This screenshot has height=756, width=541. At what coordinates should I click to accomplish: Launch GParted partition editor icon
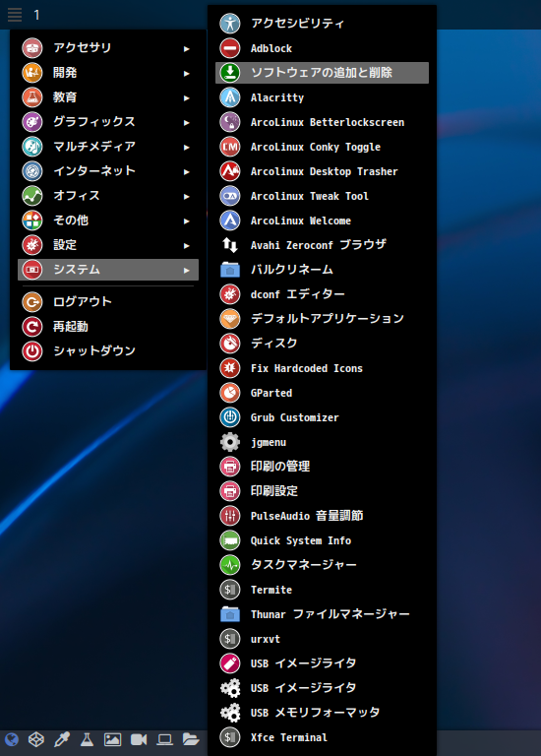230,393
